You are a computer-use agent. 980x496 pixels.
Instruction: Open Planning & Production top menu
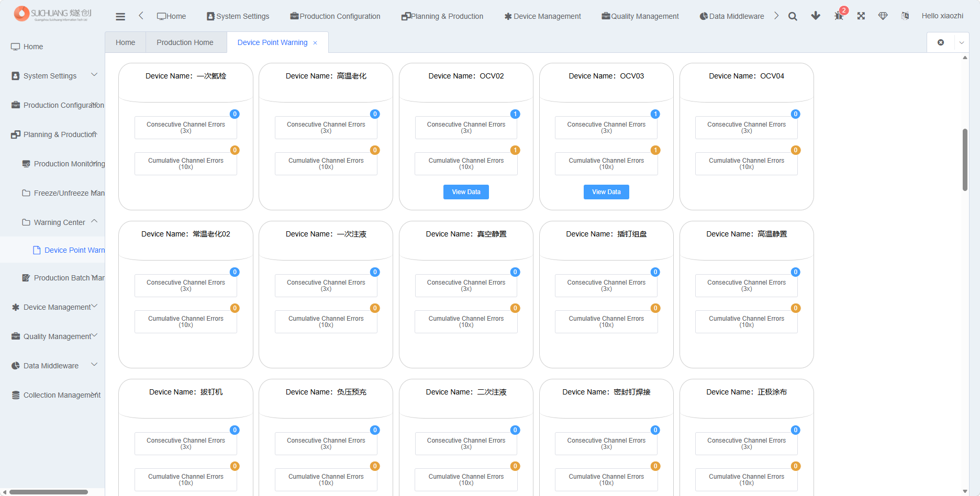coord(442,16)
